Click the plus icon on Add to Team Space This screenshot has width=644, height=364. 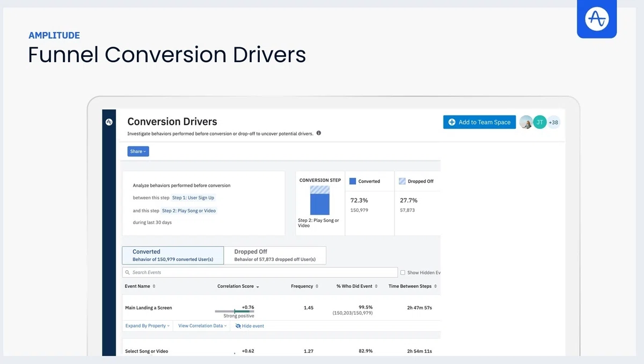452,122
